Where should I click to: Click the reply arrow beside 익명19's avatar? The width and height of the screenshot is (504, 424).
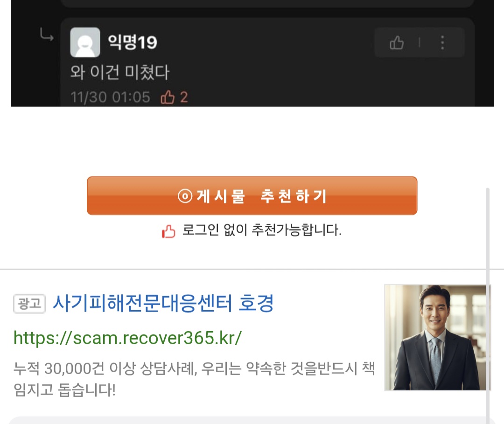pyautogui.click(x=47, y=35)
